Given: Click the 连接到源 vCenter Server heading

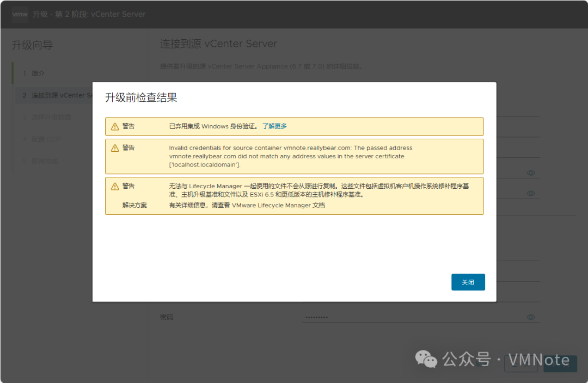Looking at the screenshot, I should pos(218,44).
